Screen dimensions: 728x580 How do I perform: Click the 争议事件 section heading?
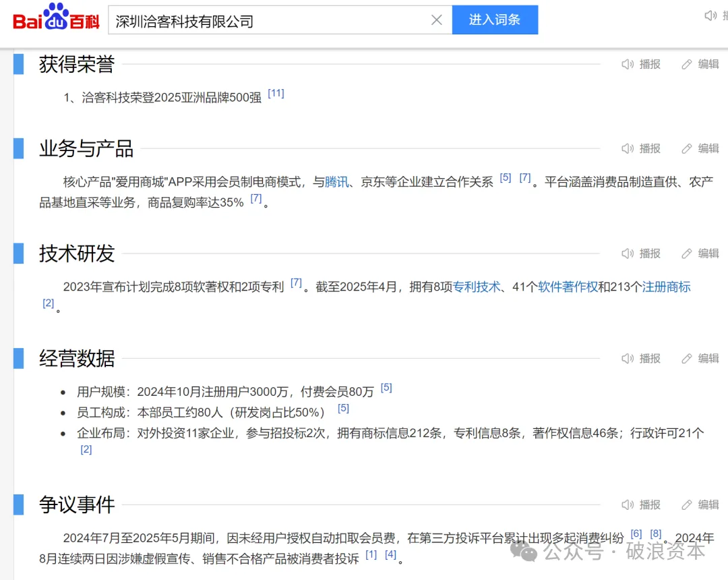point(77,504)
